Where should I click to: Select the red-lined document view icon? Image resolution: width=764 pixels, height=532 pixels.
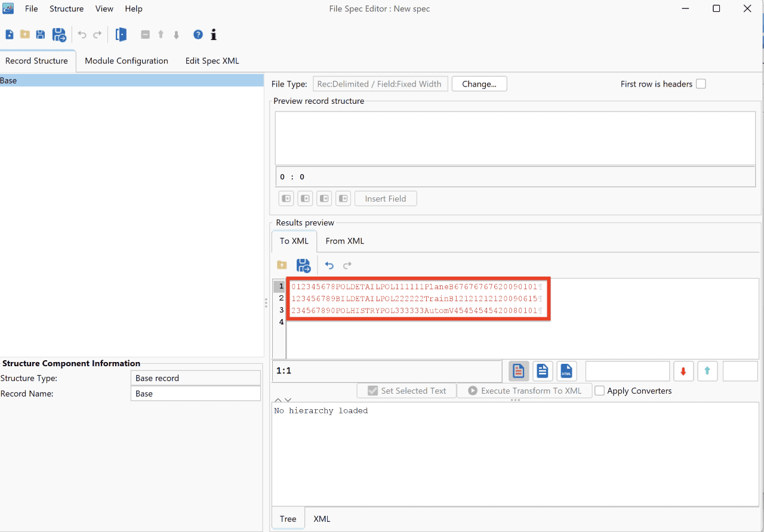click(x=519, y=371)
